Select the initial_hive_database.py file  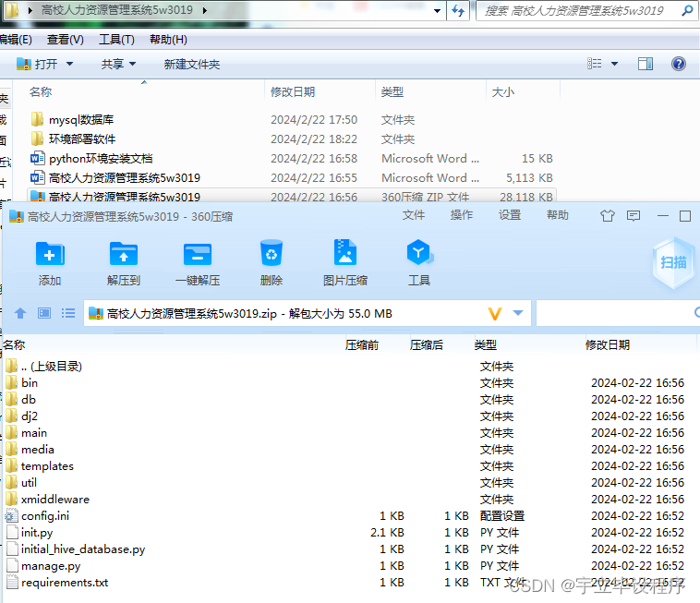76,549
